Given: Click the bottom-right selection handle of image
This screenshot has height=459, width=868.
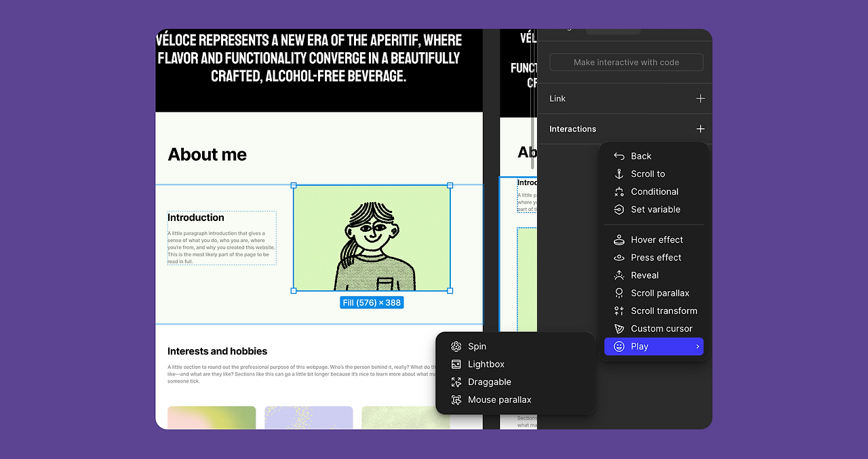Looking at the screenshot, I should 450,291.
